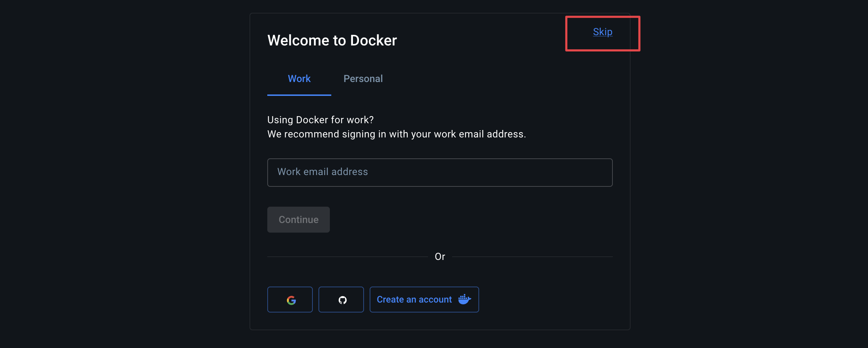Click the 'Using Docker for work?' text
The image size is (868, 348).
click(x=320, y=120)
